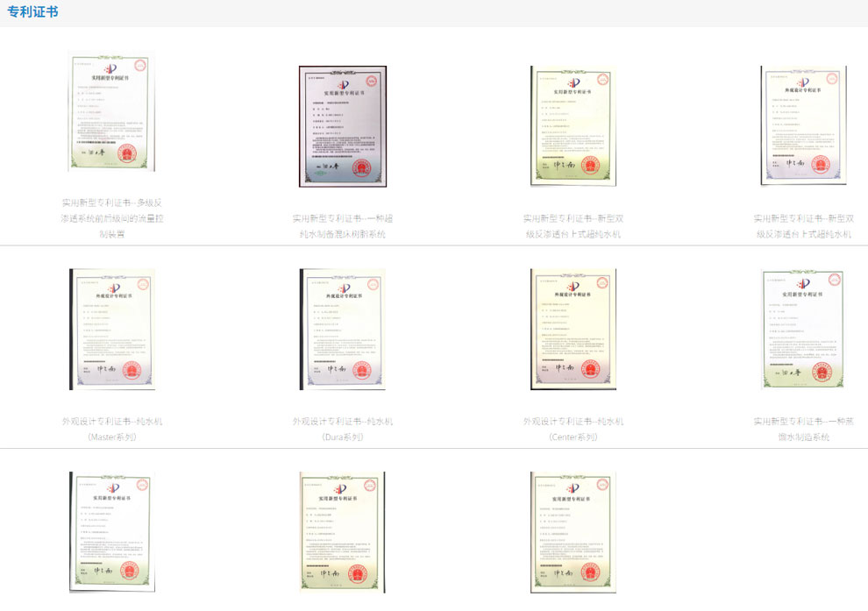868x611 pixels.
Task: Click the 一种超纯水制备混床树脂系统 caption text
Action: [342, 226]
